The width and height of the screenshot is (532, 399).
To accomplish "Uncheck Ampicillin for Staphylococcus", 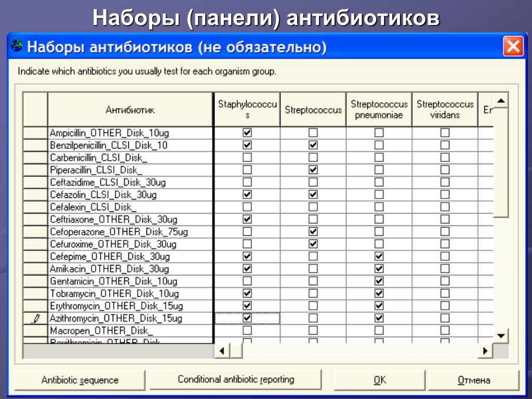I will tap(247, 132).
